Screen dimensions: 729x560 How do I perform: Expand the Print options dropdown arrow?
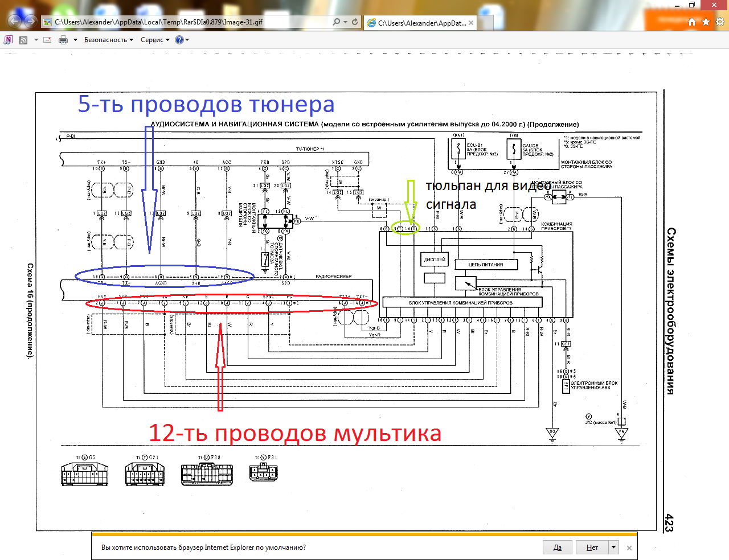coord(75,40)
